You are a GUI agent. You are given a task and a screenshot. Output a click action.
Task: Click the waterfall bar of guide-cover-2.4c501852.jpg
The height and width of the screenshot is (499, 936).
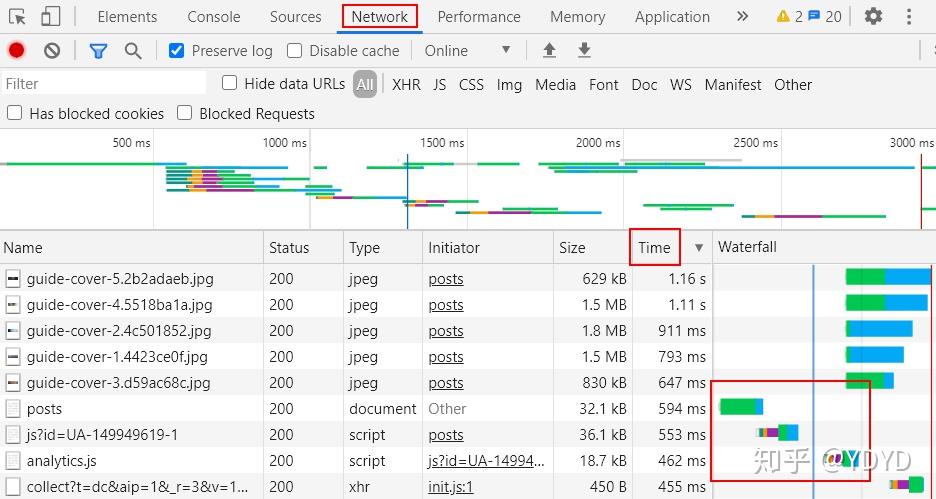(x=879, y=329)
